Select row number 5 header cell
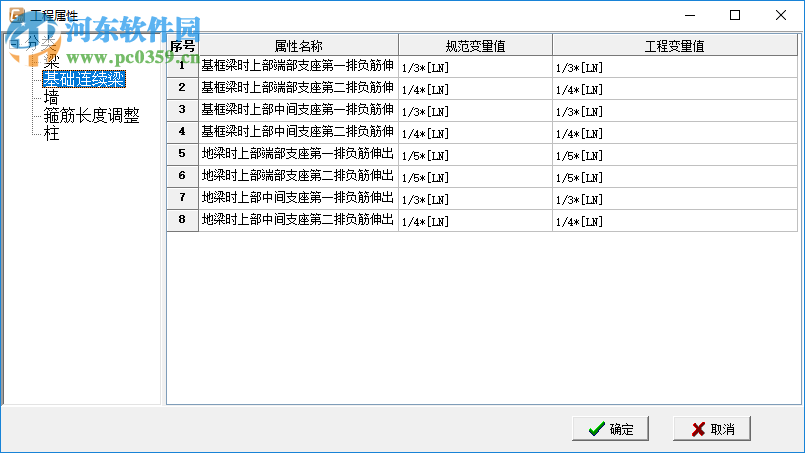The width and height of the screenshot is (805, 453). click(x=182, y=155)
